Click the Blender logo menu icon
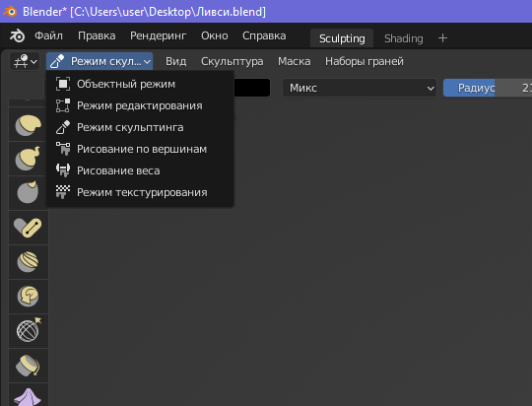532x406 pixels. pyautogui.click(x=17, y=35)
